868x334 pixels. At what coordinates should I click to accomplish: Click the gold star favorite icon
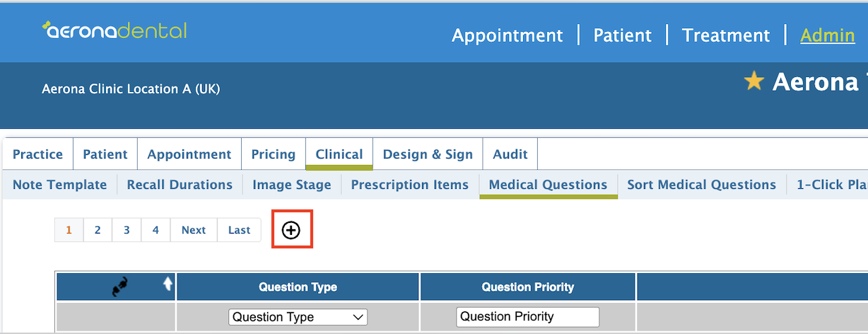(x=754, y=81)
